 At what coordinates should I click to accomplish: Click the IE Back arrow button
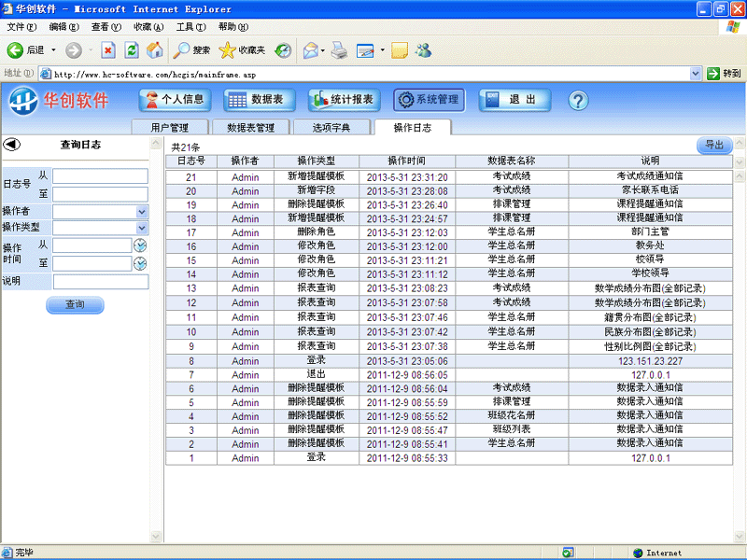pos(15,50)
